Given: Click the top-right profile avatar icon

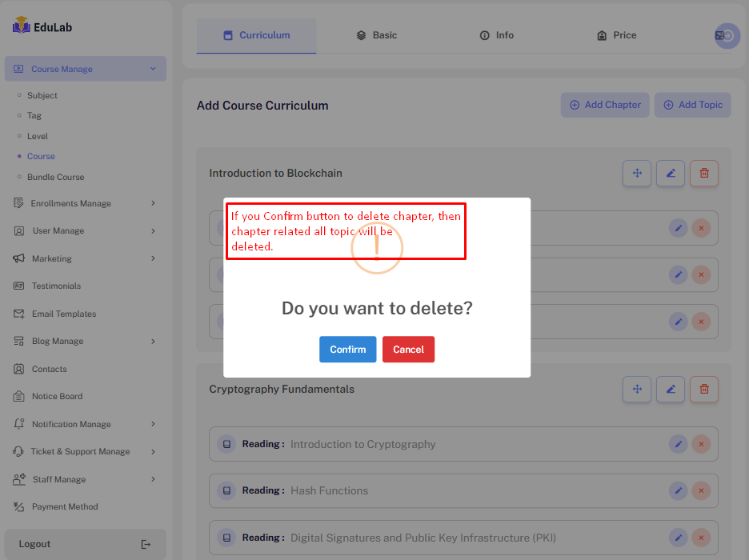Looking at the screenshot, I should point(727,36).
